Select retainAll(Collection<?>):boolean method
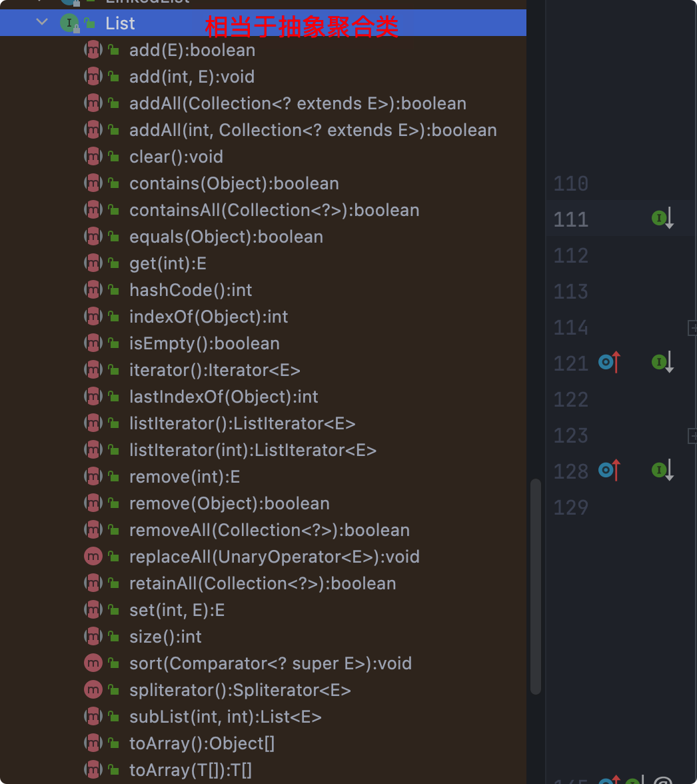Image resolution: width=697 pixels, height=784 pixels. pyautogui.click(x=263, y=583)
